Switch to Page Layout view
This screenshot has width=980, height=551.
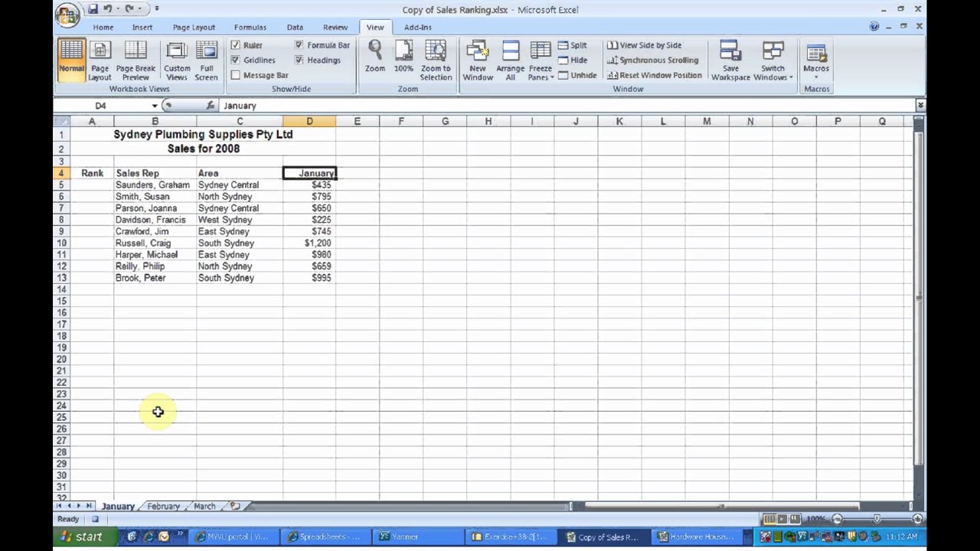click(x=100, y=60)
